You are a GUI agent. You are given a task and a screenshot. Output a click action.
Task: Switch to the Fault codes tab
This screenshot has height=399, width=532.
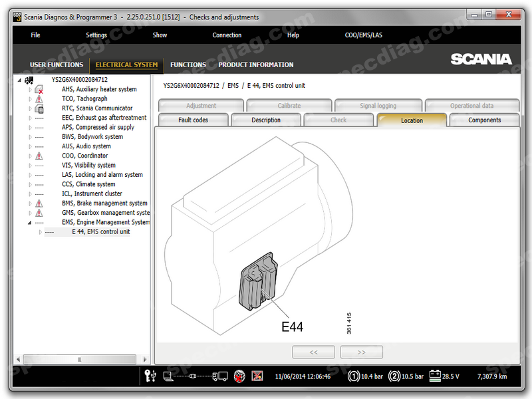pos(193,120)
